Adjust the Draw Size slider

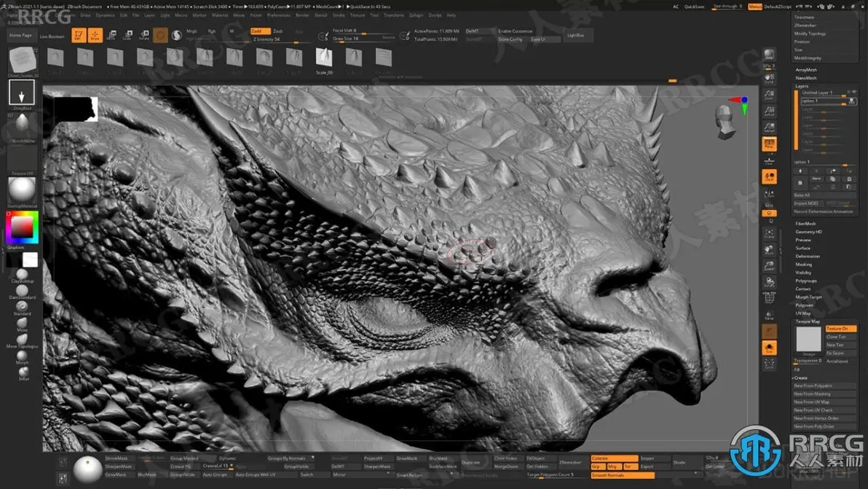(364, 39)
